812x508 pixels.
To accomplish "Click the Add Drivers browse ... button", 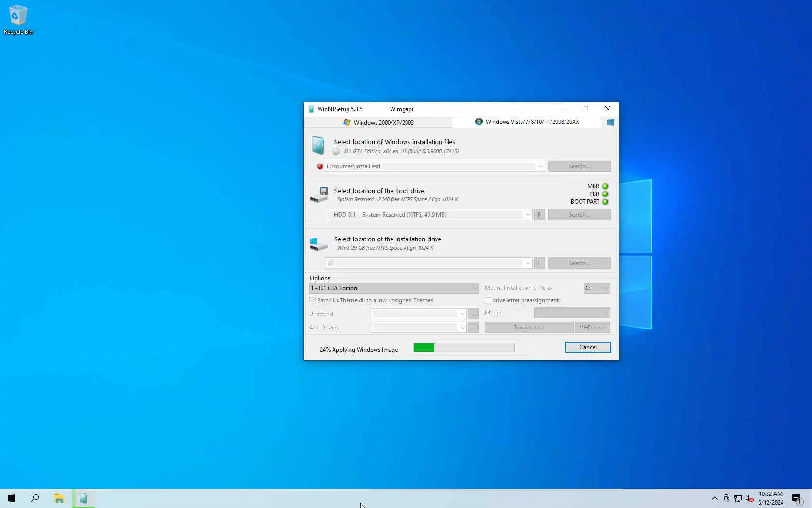I will pos(474,328).
